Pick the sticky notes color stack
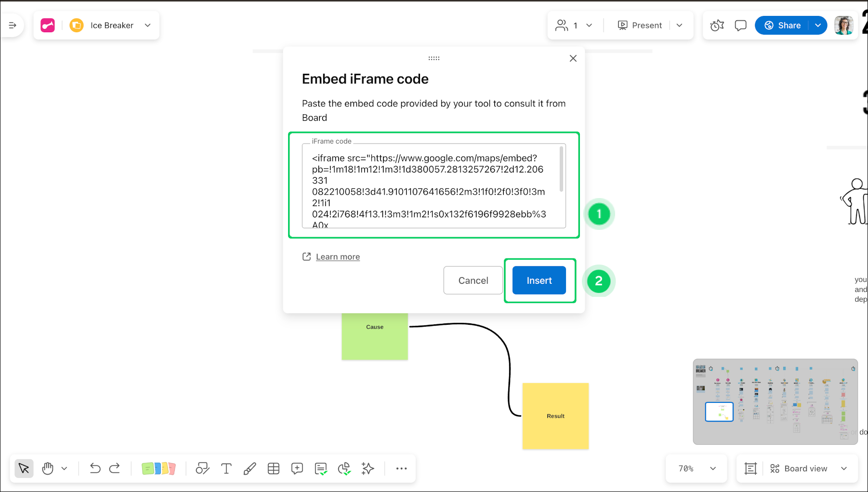This screenshot has width=868, height=492. point(158,468)
